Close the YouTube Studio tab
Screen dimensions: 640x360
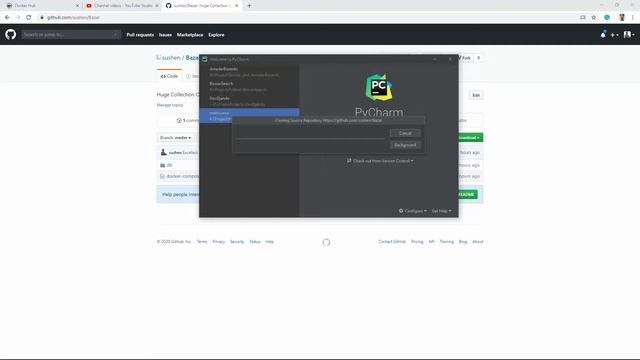[x=157, y=6]
